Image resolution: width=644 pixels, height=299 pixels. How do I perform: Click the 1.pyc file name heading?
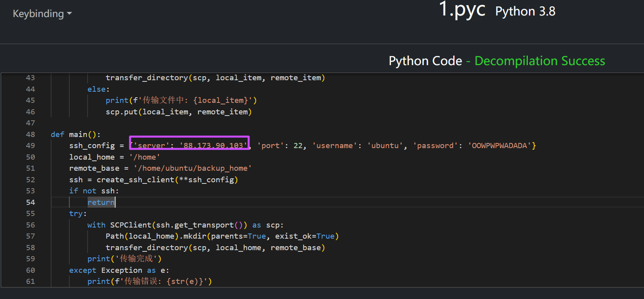click(x=462, y=10)
